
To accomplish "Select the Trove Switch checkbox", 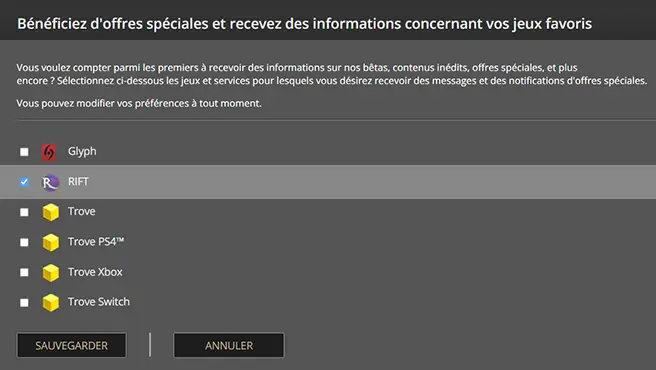I will point(24,303).
